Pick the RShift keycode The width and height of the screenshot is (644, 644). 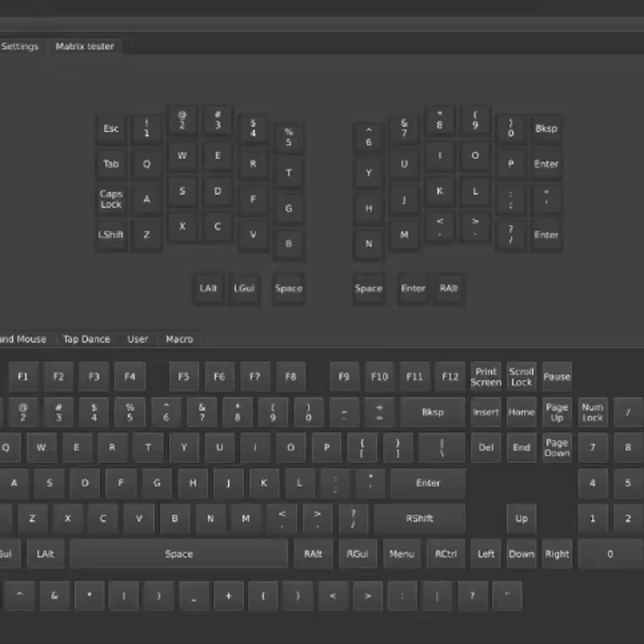coord(419,518)
